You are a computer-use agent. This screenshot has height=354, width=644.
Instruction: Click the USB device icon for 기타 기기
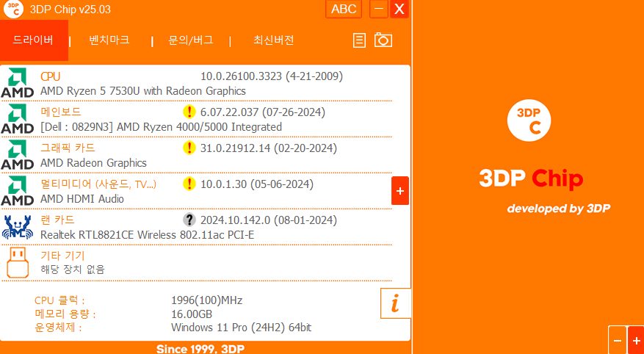coord(18,263)
